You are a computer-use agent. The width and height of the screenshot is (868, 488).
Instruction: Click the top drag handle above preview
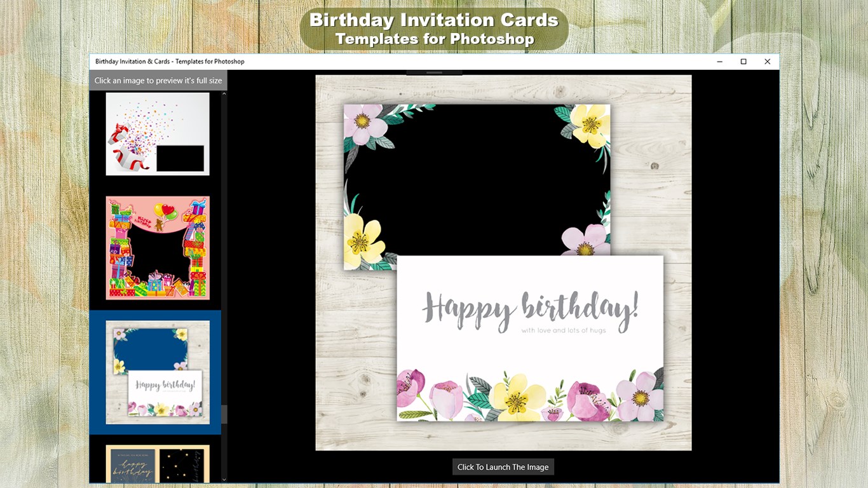[434, 72]
